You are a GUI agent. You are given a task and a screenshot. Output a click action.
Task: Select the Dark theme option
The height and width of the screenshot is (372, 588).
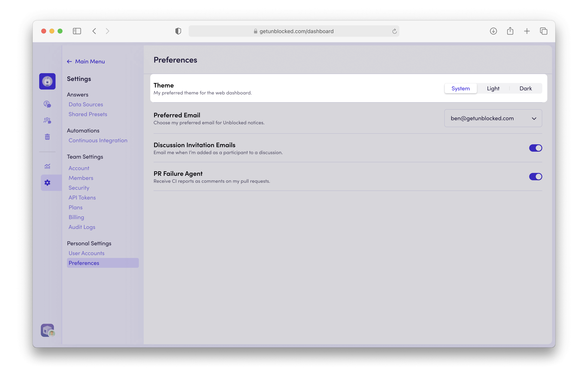525,89
